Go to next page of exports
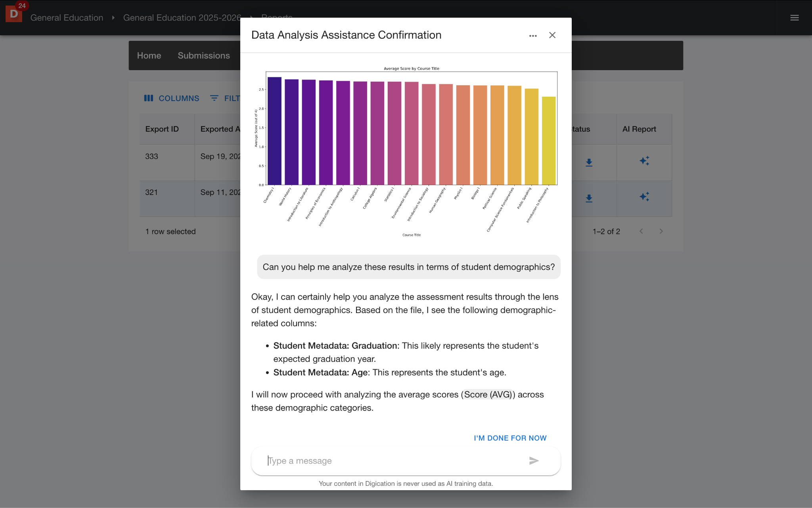 point(661,231)
